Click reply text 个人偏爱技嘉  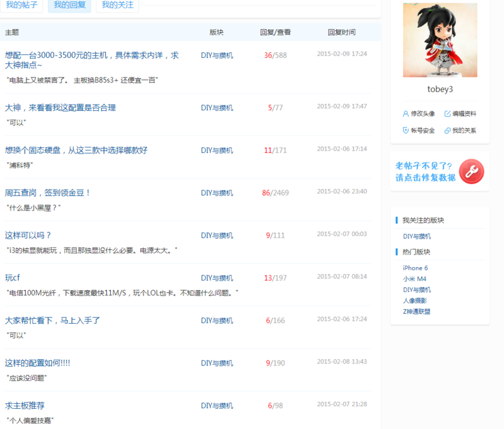point(30,421)
